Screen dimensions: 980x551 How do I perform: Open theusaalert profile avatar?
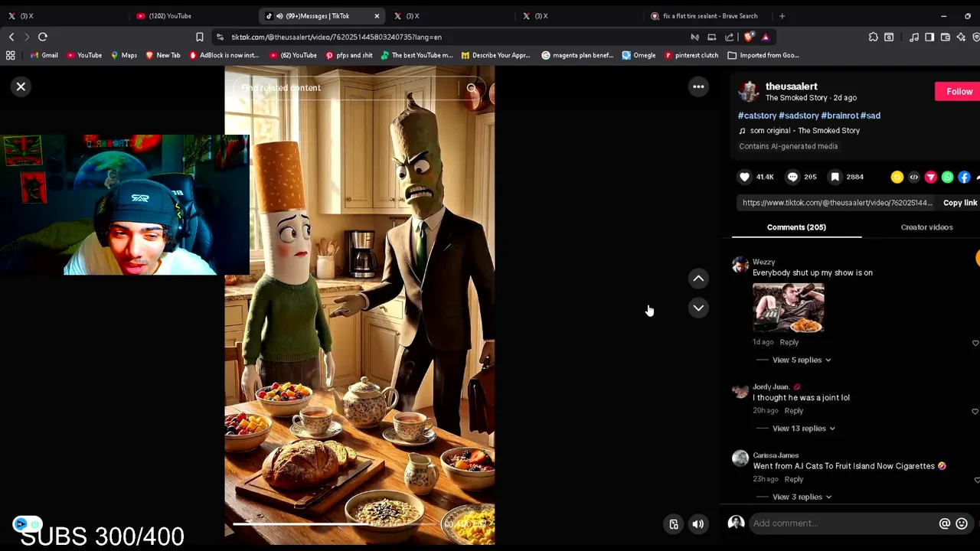coord(748,91)
